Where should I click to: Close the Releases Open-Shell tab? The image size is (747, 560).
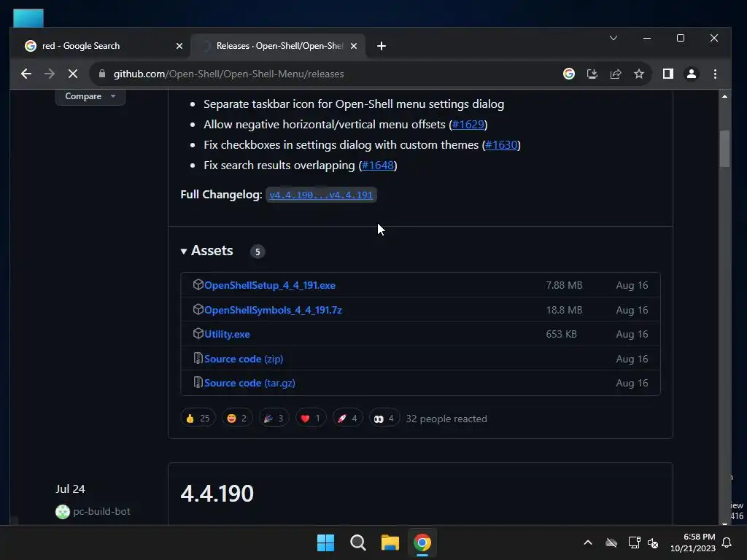[x=354, y=46]
